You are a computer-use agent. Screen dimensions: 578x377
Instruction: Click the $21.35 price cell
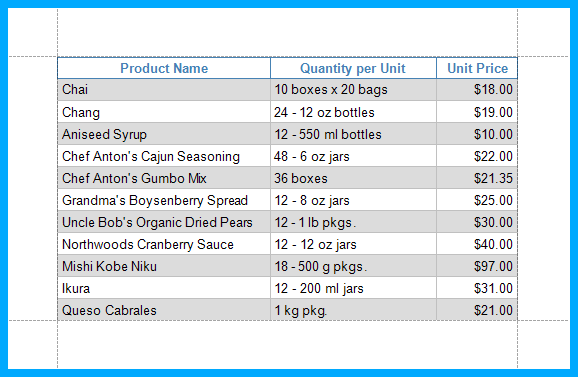477,178
